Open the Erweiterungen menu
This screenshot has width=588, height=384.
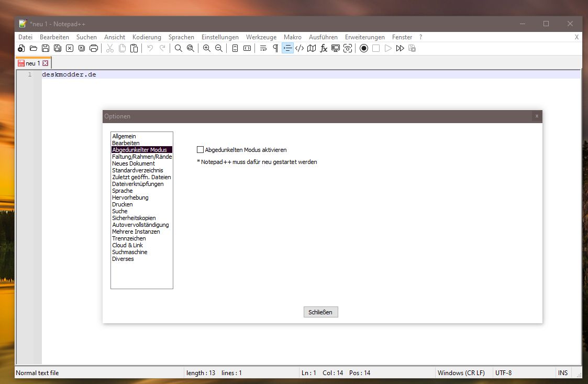[365, 37]
